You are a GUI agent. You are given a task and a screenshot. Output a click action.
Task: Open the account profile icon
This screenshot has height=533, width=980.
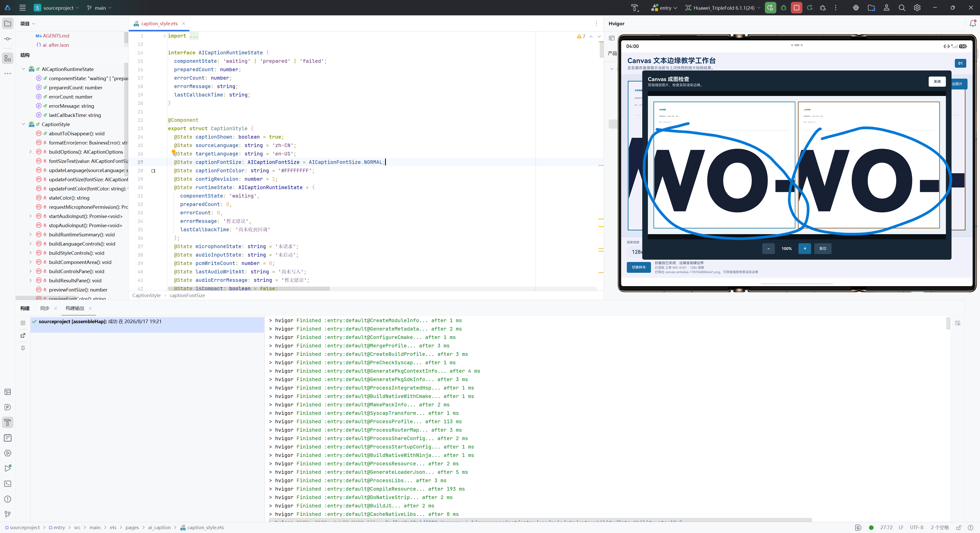click(886, 8)
